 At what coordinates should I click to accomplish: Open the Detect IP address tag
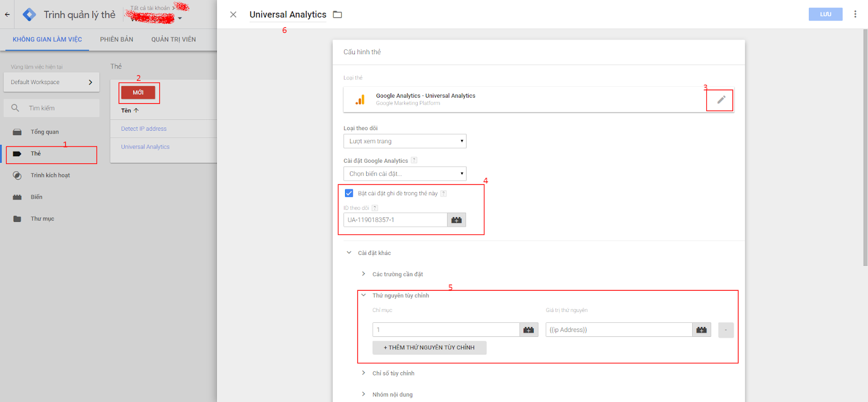coord(144,129)
